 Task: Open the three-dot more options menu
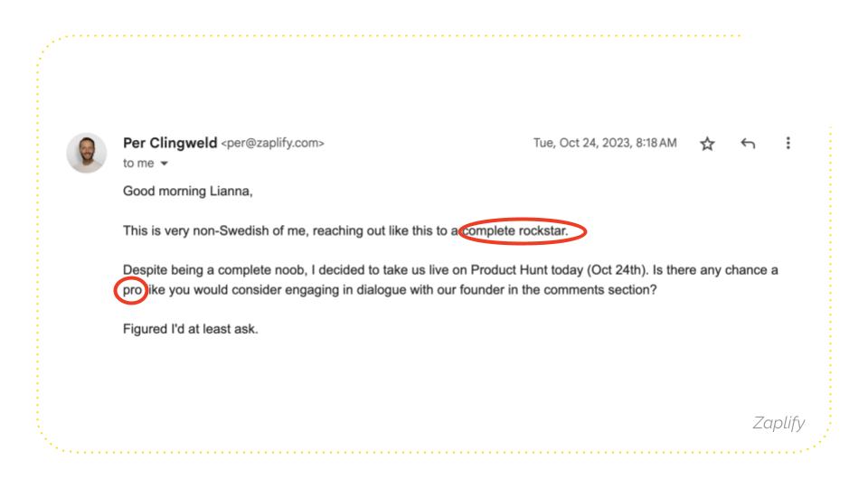coord(788,144)
